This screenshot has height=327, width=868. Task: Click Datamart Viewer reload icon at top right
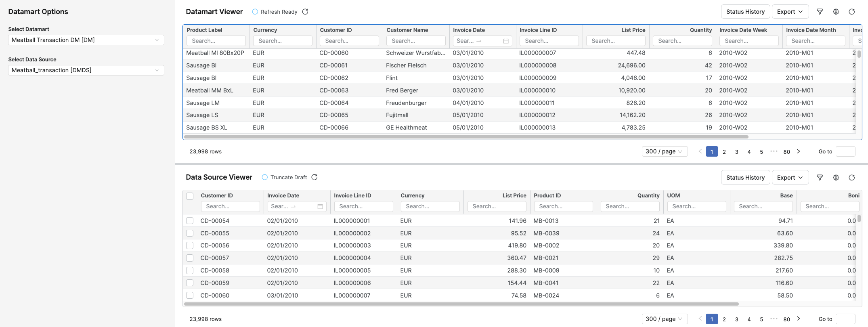click(x=851, y=12)
